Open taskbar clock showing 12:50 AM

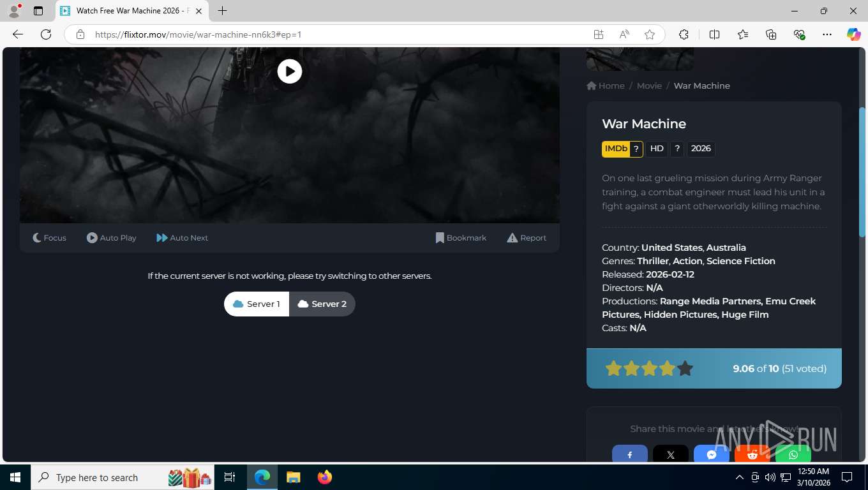[x=813, y=477]
